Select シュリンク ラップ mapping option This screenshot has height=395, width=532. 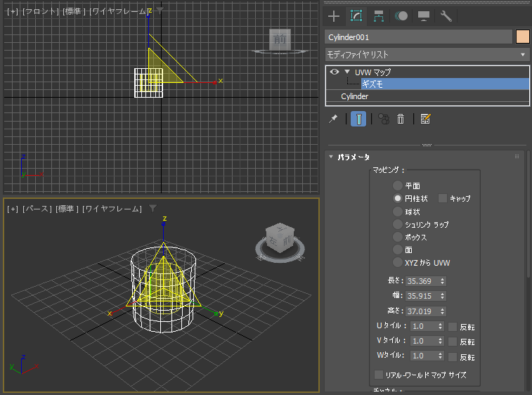397,224
